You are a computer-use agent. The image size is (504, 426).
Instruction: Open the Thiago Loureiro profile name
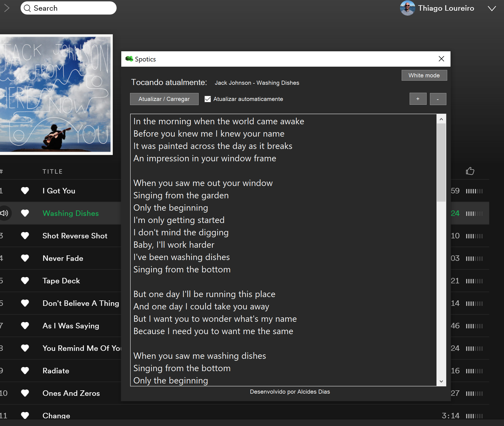(x=446, y=8)
